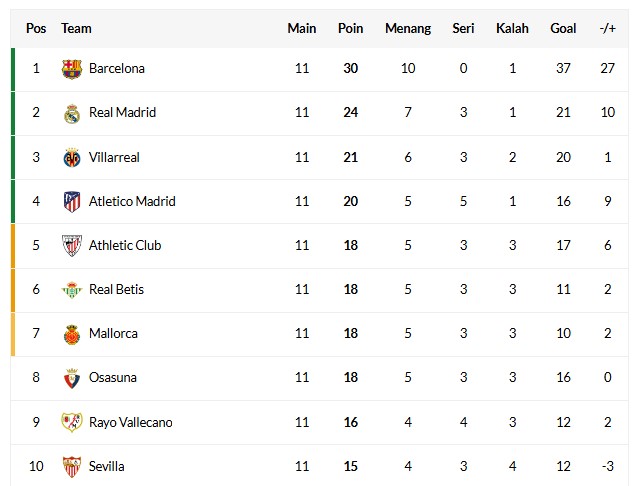Click the Goal column header
The height and width of the screenshot is (486, 639).
point(563,29)
